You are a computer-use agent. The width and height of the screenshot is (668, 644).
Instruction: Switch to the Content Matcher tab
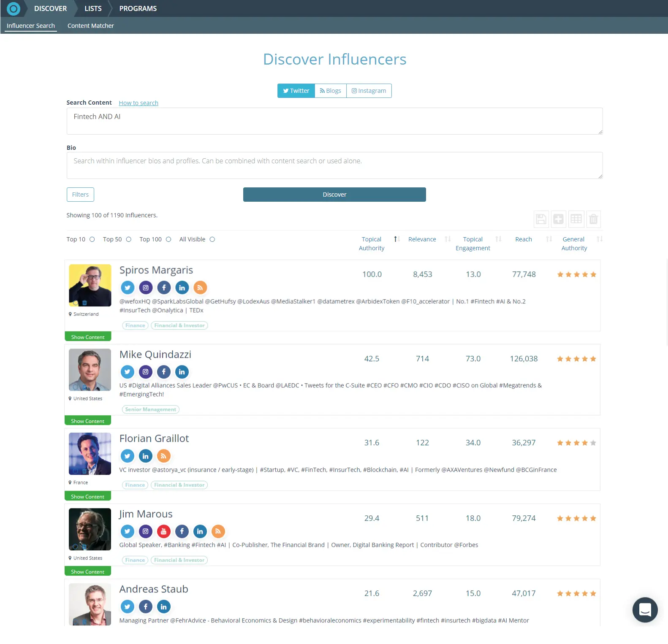coord(91,26)
